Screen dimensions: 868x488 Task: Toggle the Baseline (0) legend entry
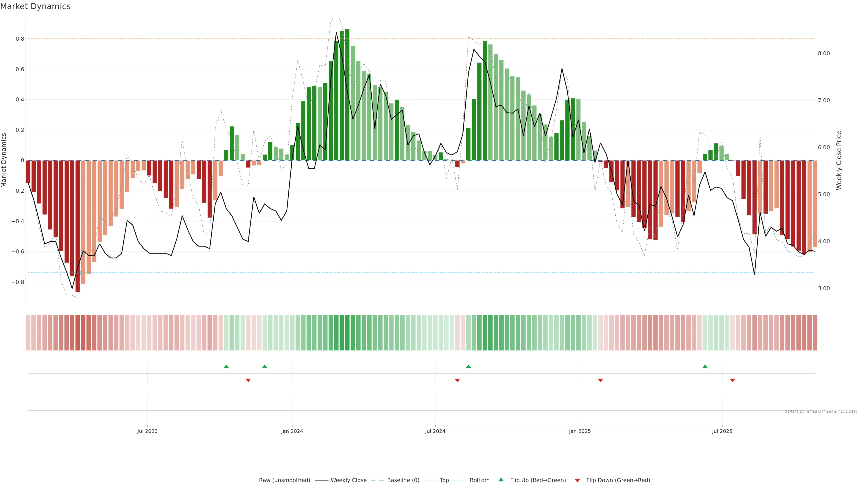pos(403,480)
